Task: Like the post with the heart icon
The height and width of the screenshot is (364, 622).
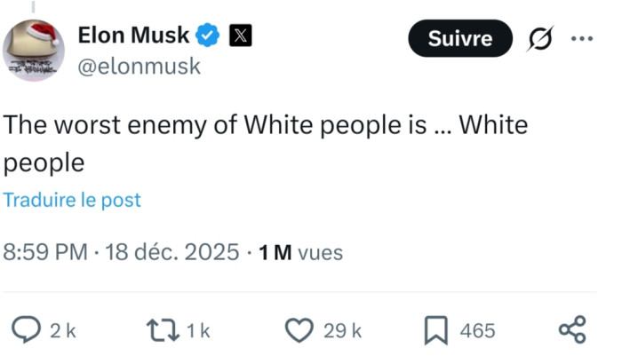Action: click(299, 330)
